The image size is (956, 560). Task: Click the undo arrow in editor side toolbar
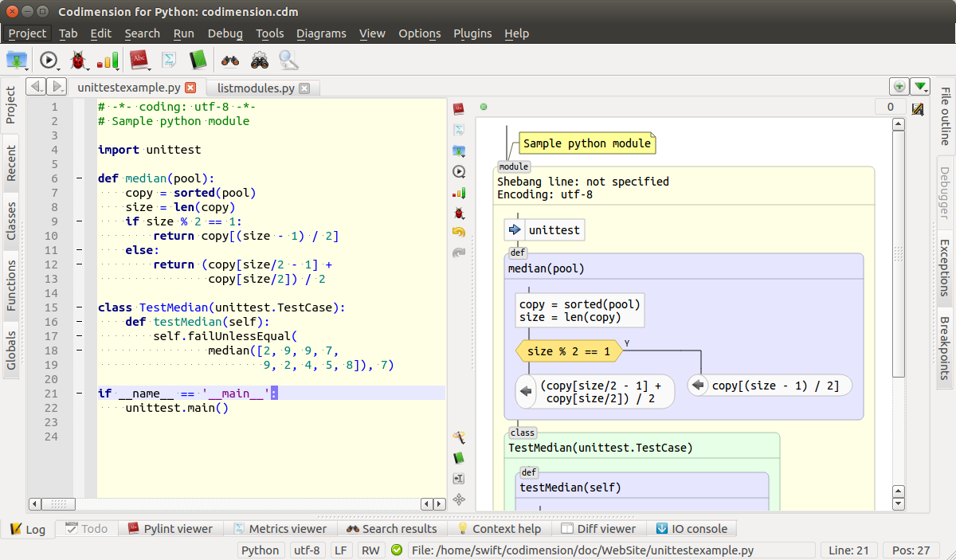[x=459, y=232]
